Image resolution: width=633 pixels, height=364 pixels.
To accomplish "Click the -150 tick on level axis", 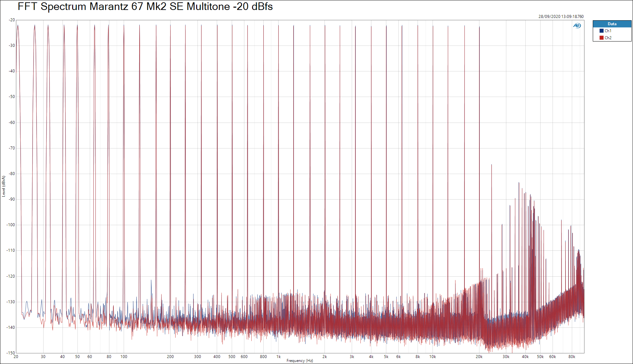I will pyautogui.click(x=11, y=353).
